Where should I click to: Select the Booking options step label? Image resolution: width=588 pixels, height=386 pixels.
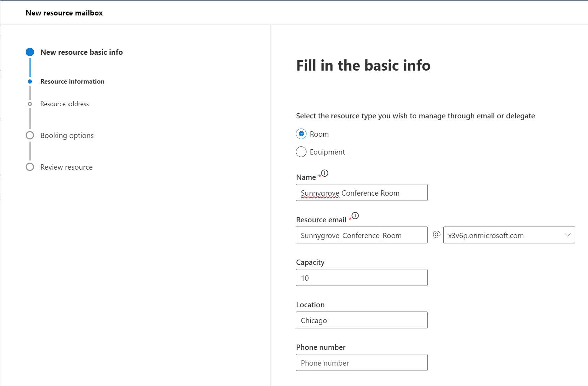(67, 135)
